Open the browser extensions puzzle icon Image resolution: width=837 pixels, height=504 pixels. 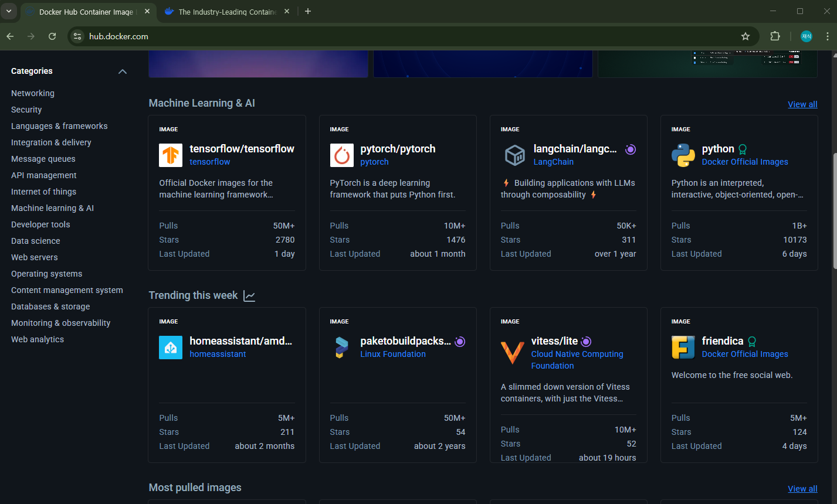775,36
